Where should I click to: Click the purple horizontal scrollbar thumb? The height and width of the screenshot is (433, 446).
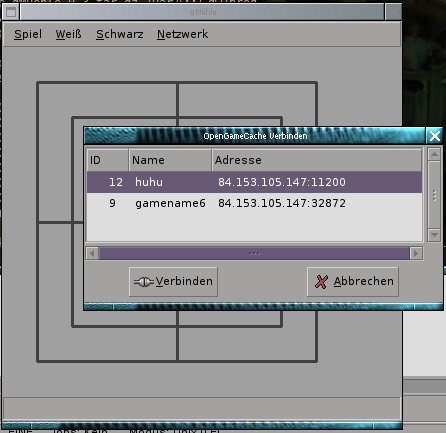click(x=254, y=253)
